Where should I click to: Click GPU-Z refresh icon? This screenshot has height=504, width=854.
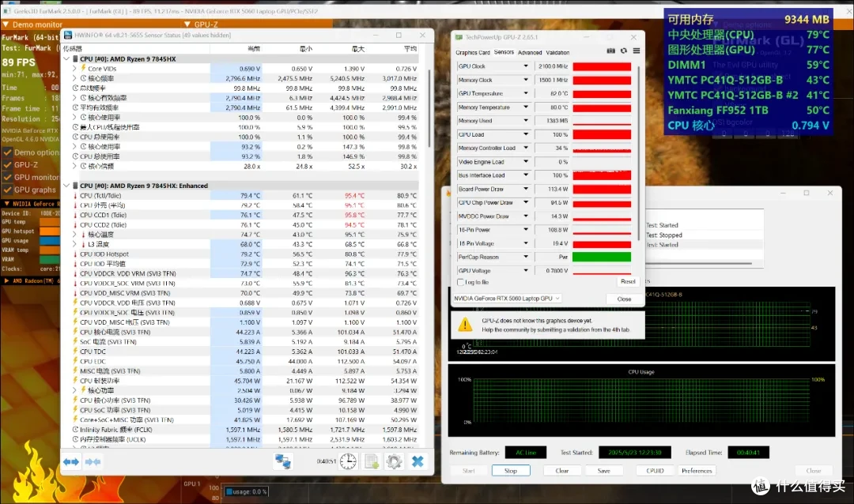pyautogui.click(x=624, y=51)
